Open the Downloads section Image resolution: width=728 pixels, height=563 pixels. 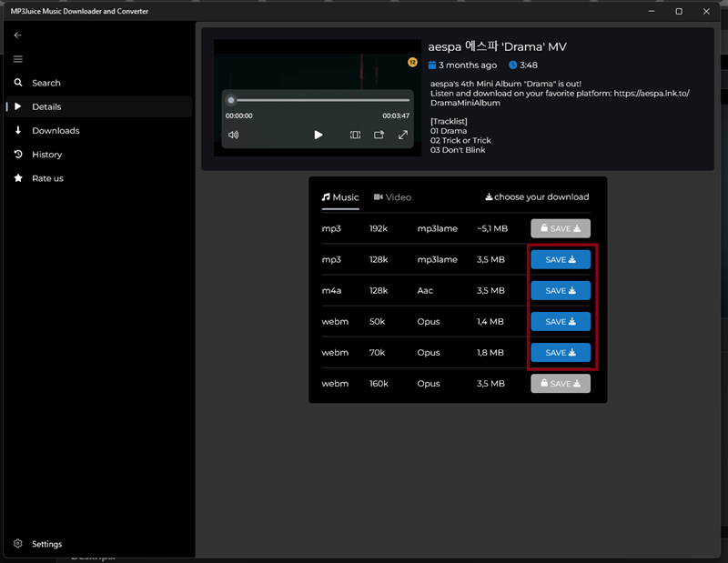click(x=99, y=130)
